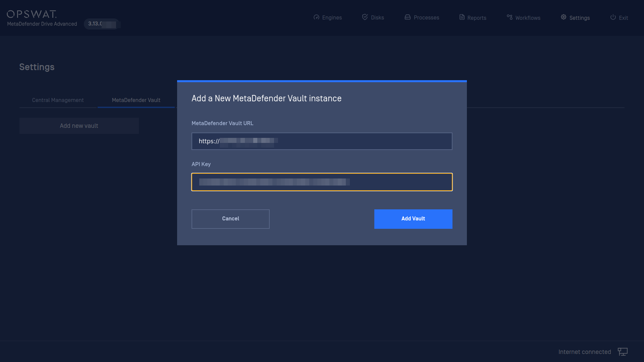The width and height of the screenshot is (644, 362).
Task: Click the Exit power icon
Action: click(x=613, y=17)
